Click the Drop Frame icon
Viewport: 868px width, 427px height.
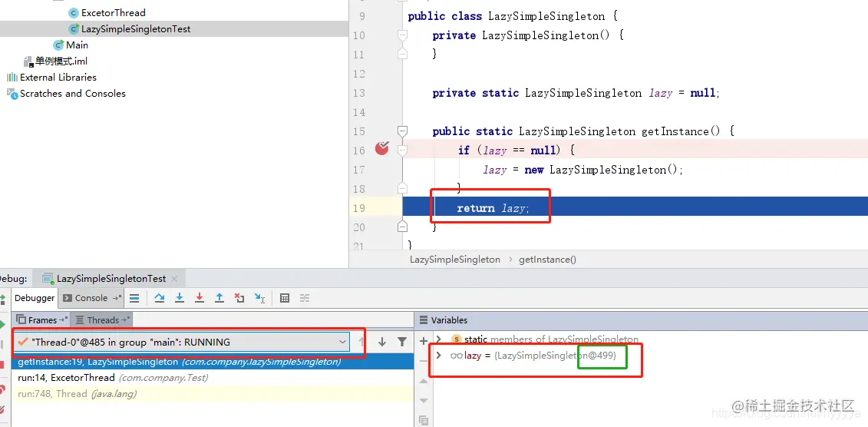tap(239, 298)
